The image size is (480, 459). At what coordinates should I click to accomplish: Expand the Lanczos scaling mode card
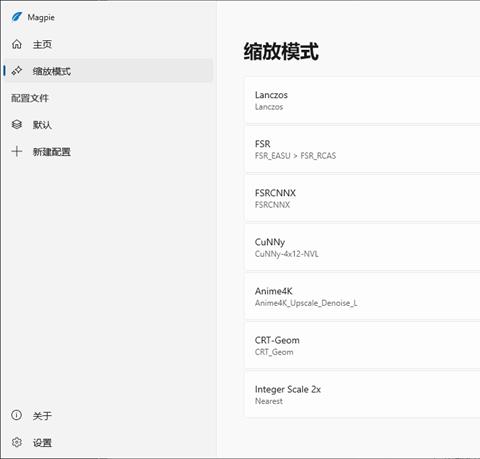363,100
